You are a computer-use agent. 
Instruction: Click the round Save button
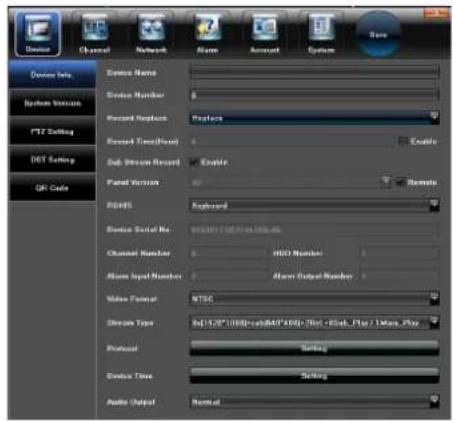click(x=378, y=34)
